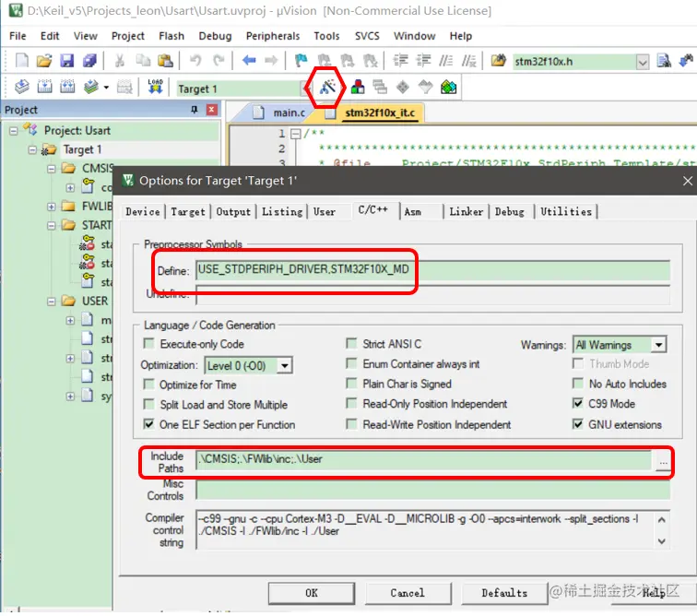
Task: Uncheck GNU extensions checkbox
Action: (578, 424)
